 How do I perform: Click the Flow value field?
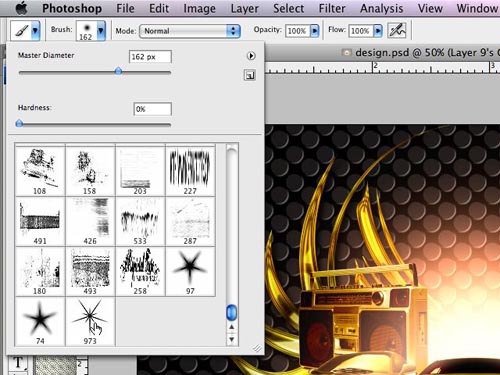(x=360, y=31)
